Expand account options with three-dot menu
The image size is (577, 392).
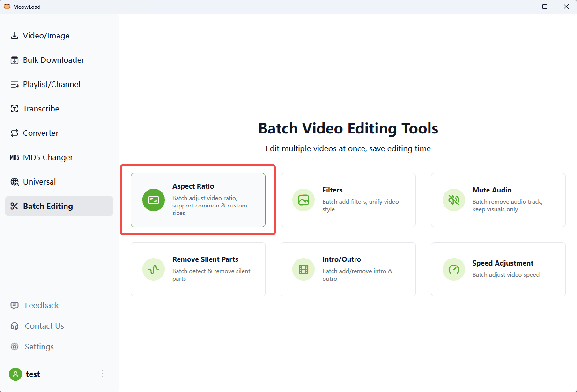102,374
